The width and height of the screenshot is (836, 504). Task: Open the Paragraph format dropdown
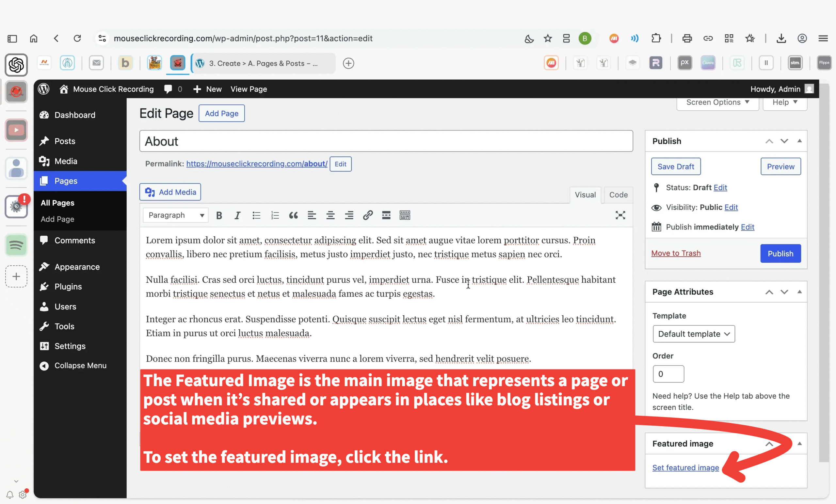[176, 215]
